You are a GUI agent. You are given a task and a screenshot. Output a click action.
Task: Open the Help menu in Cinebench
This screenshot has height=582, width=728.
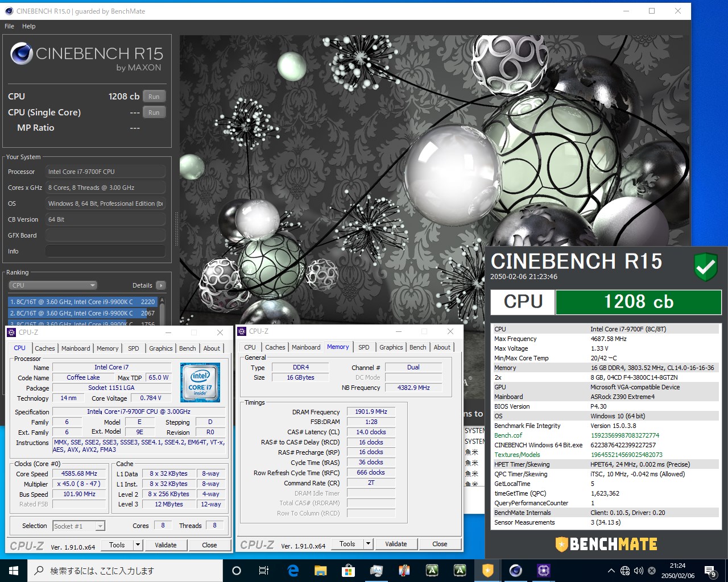[29, 26]
